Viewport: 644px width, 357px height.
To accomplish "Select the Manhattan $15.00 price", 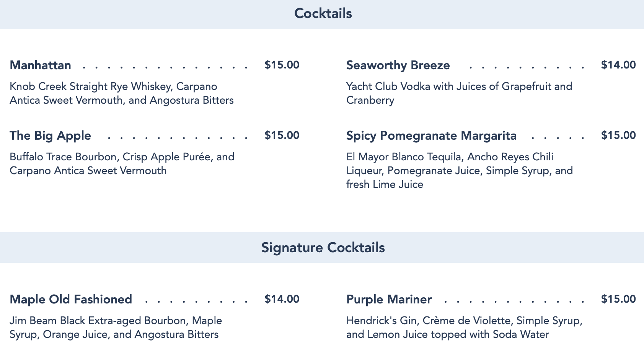I will [x=282, y=65].
